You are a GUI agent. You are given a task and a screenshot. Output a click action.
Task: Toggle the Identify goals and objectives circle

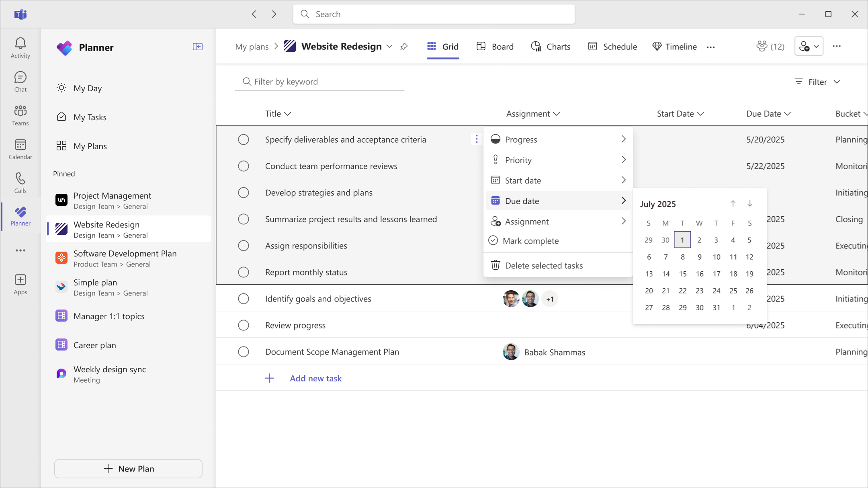pos(243,299)
